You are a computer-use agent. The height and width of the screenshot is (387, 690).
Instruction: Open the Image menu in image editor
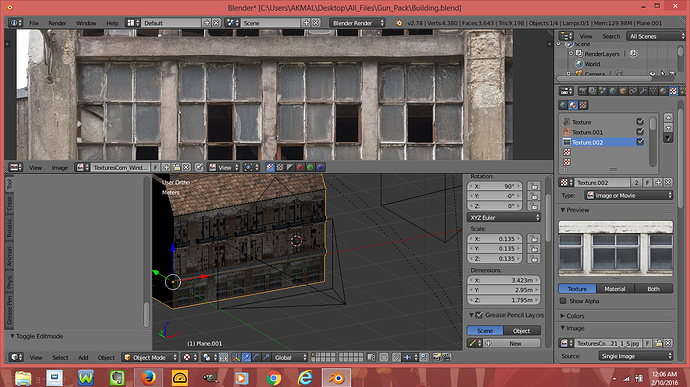coord(60,167)
